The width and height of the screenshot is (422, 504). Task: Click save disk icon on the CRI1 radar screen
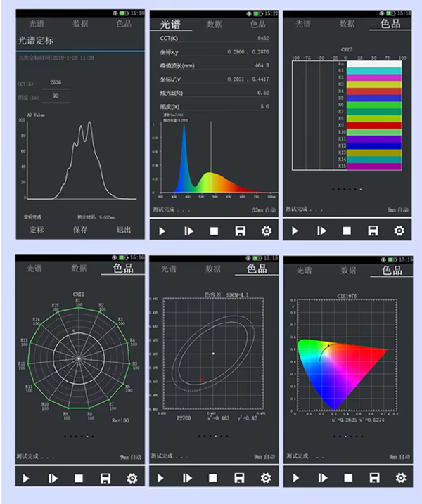point(105,478)
